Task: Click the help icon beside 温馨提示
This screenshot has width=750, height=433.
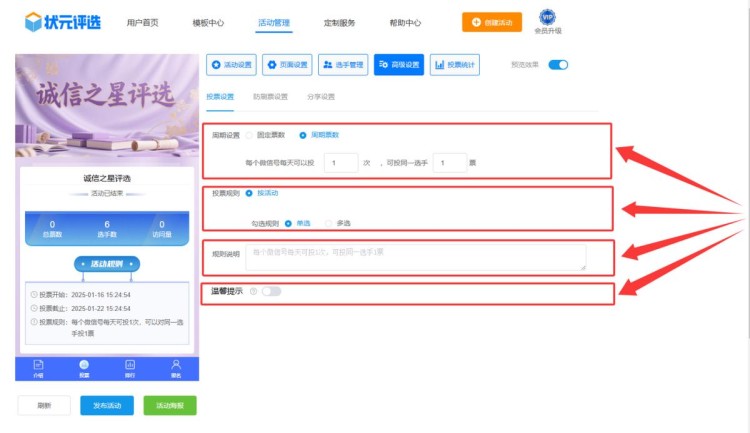Action: point(253,291)
